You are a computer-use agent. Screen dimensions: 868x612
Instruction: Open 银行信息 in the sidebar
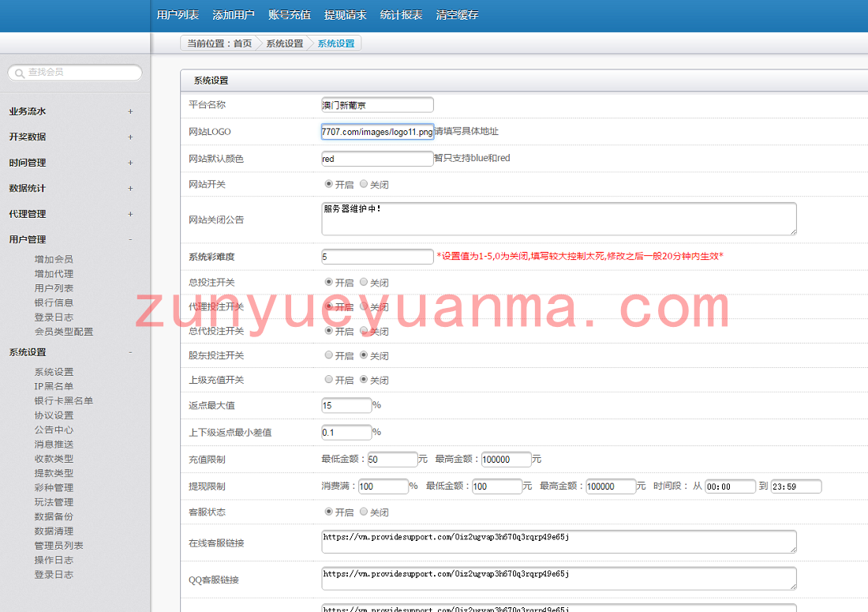[54, 302]
